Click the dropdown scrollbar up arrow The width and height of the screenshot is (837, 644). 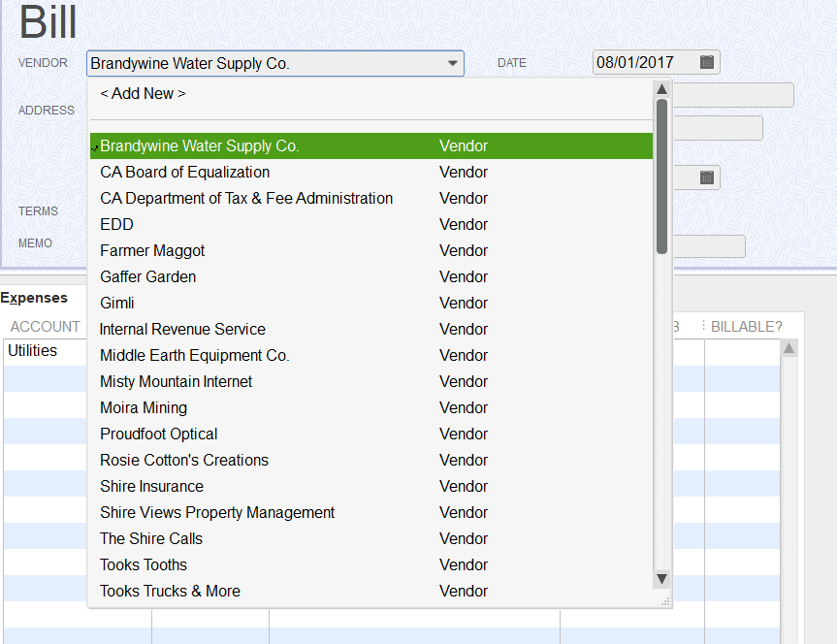coord(661,89)
